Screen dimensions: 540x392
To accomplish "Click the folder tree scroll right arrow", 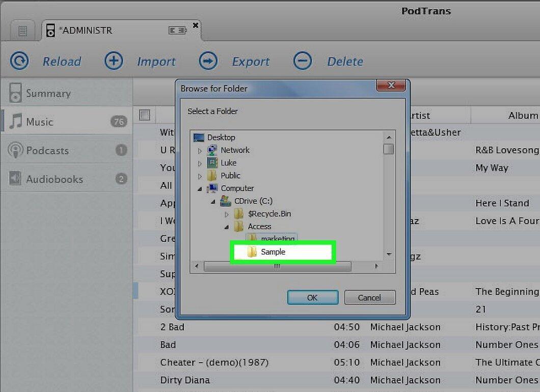I will click(376, 266).
